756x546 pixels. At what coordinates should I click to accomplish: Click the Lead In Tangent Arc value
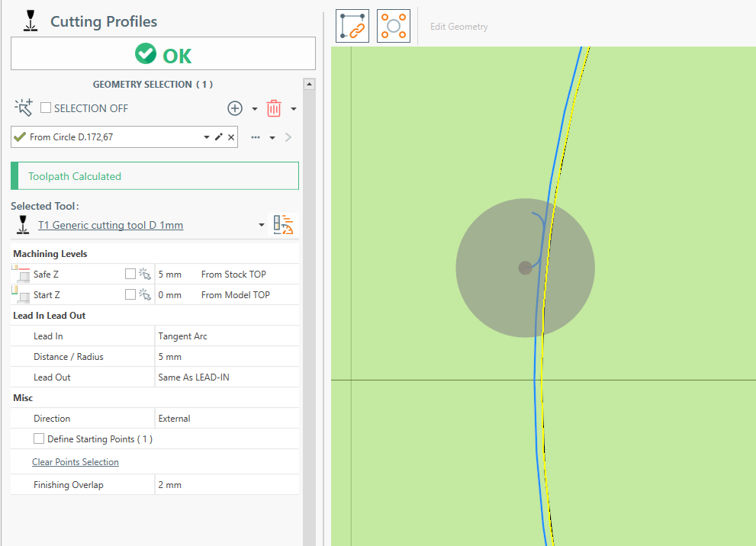tap(182, 336)
